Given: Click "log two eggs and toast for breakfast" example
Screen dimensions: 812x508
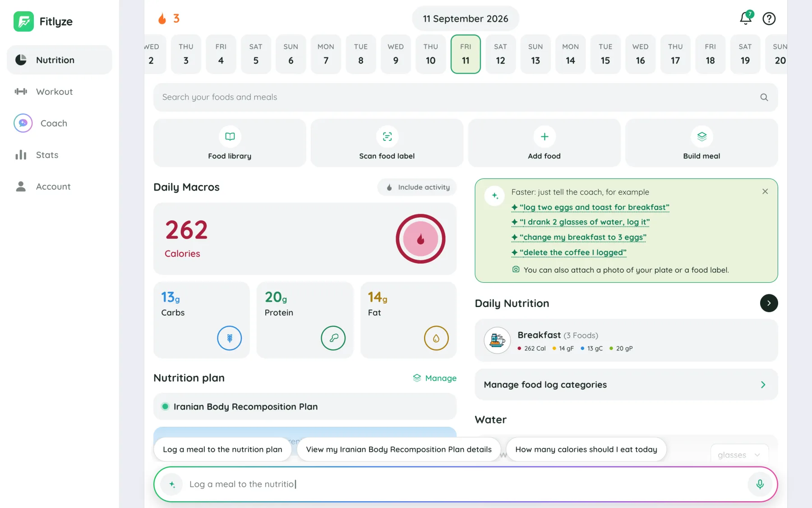Looking at the screenshot, I should [x=591, y=207].
